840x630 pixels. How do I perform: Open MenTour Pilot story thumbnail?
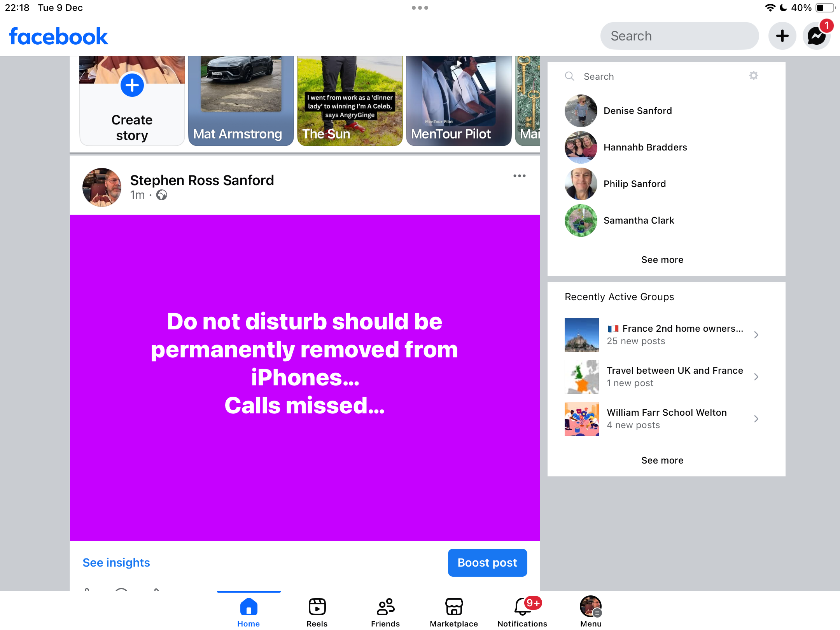click(458, 101)
